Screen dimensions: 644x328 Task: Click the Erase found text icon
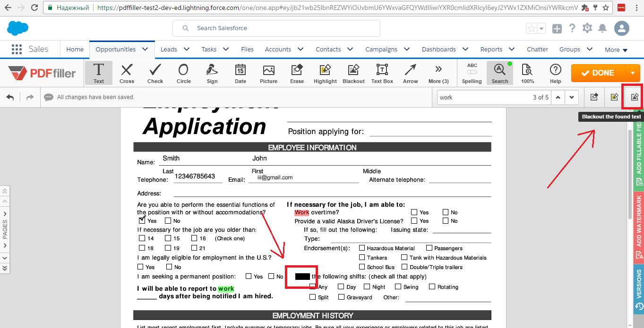tap(594, 97)
